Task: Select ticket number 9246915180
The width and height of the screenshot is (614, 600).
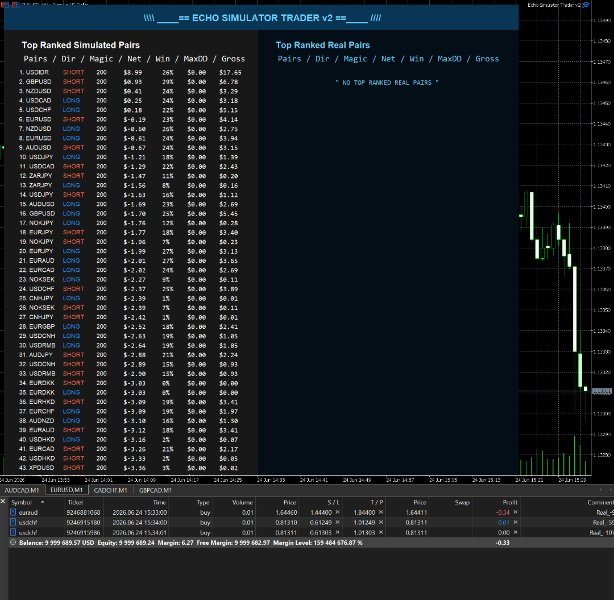Action: [83, 522]
